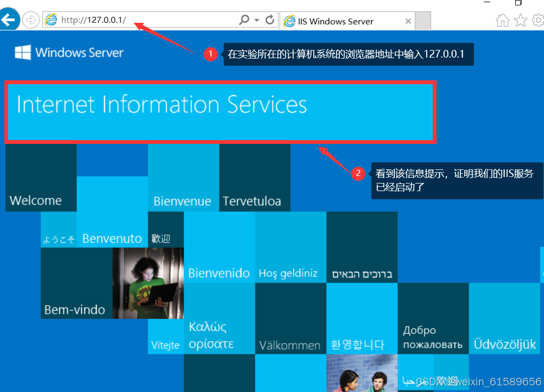The image size is (544, 392).
Task: Click the Internet Explorer icon in address bar
Action: [51, 20]
